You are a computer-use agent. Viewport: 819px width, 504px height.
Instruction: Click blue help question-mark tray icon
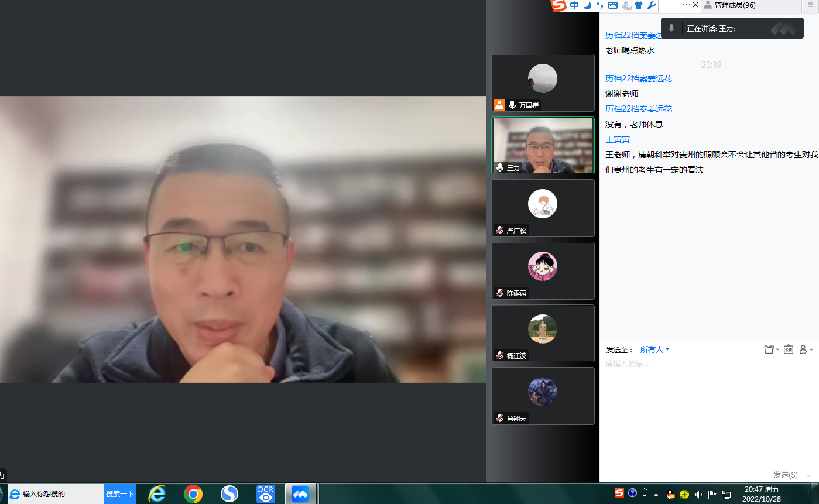[632, 493]
